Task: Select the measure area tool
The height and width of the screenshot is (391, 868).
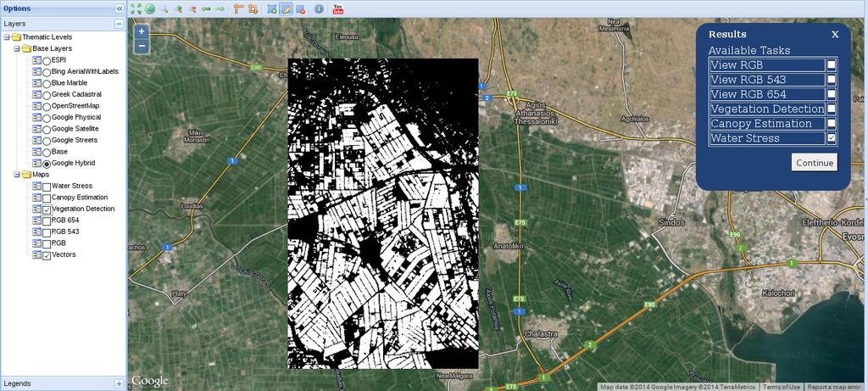Action: (253, 8)
